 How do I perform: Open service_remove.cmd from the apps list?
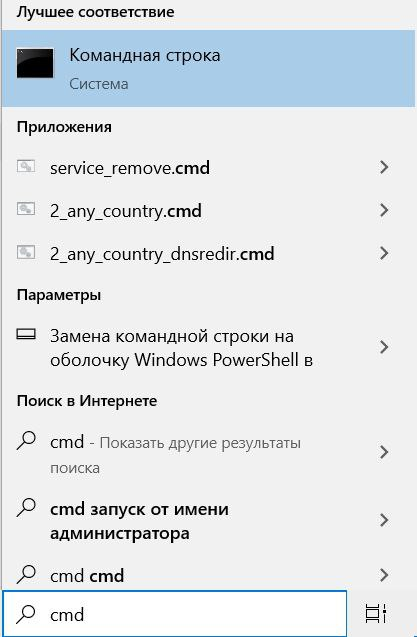[x=130, y=168]
